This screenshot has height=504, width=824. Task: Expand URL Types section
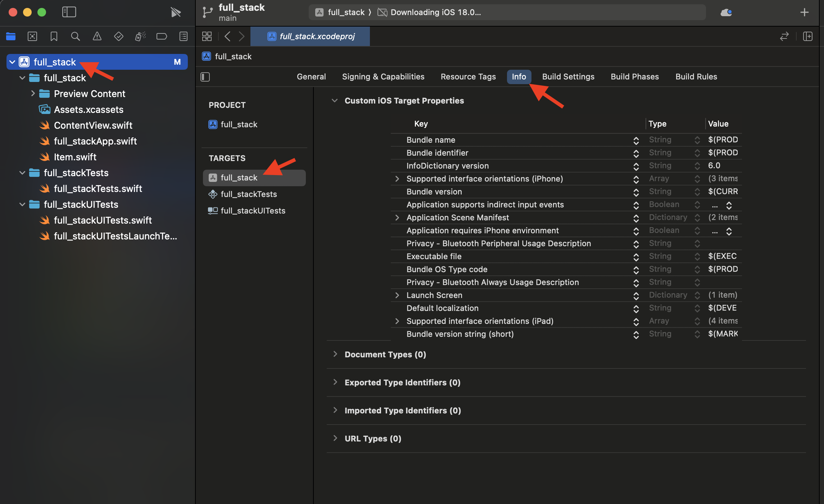[335, 438]
